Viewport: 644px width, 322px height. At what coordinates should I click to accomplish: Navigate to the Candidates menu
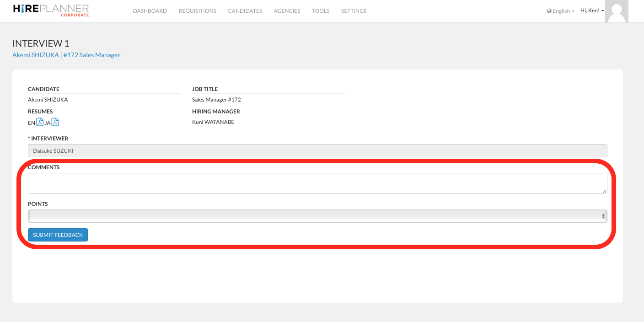[x=245, y=11]
